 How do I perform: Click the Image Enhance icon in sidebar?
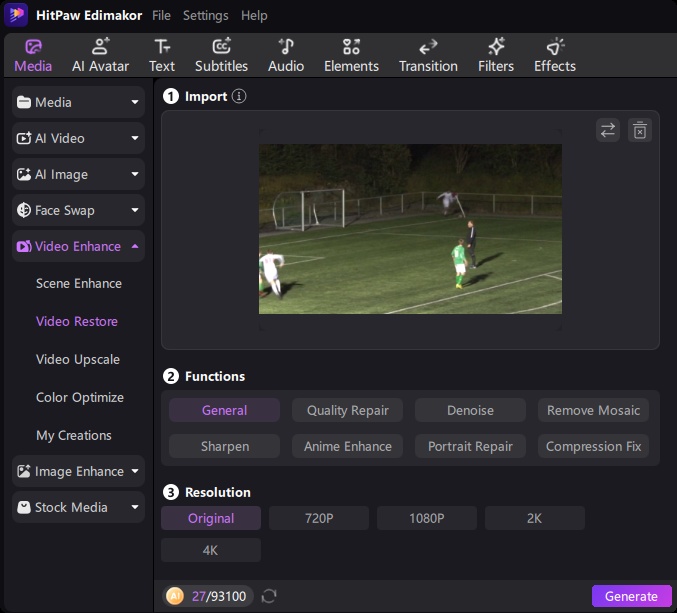(x=24, y=471)
